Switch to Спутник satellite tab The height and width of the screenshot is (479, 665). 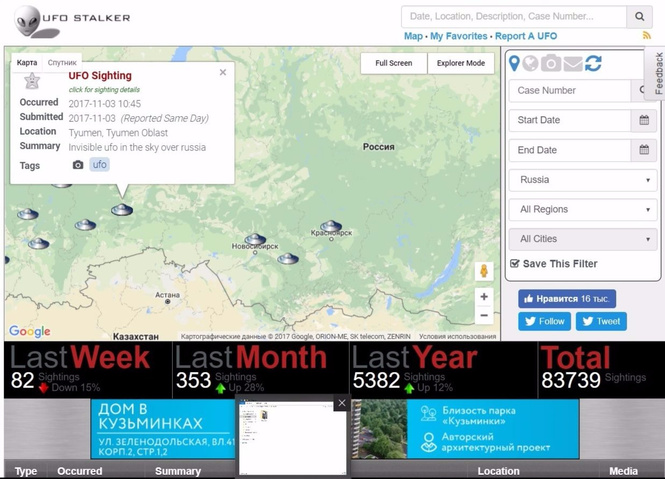[62, 63]
